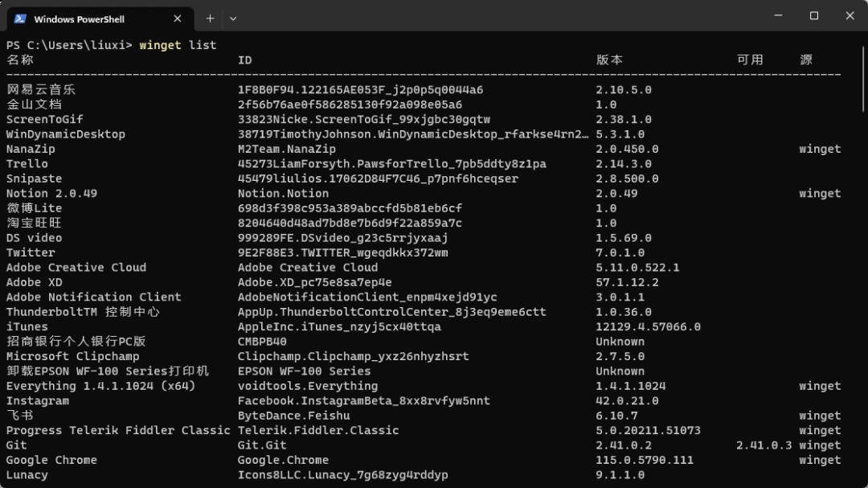The height and width of the screenshot is (488, 868).
Task: Open a new tab with plus button
Action: click(210, 18)
